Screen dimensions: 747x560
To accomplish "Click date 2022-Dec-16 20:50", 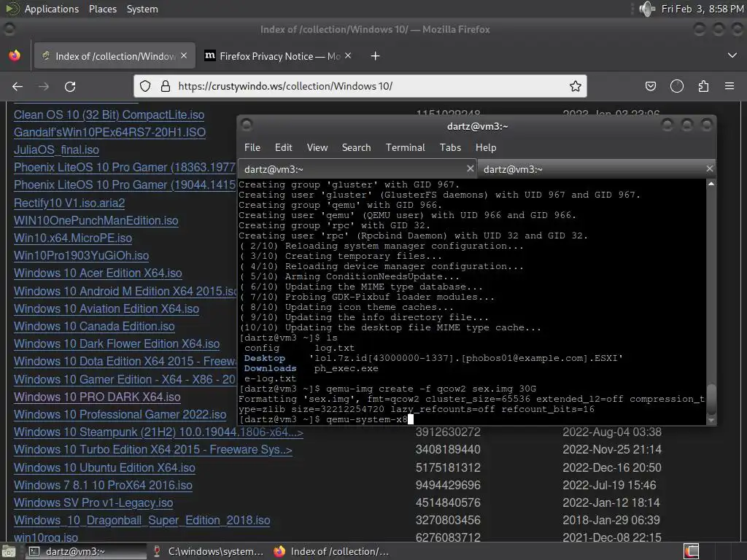I will pos(612,467).
